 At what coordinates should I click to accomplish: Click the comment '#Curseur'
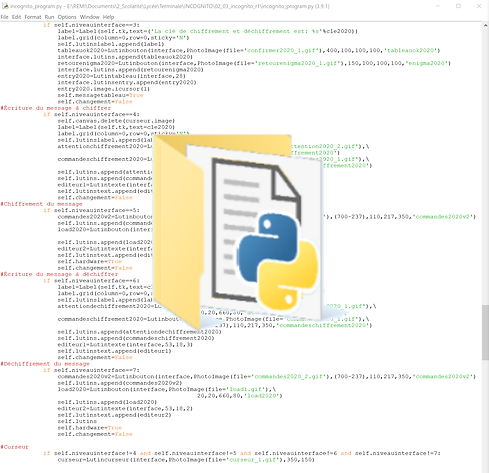point(15,447)
